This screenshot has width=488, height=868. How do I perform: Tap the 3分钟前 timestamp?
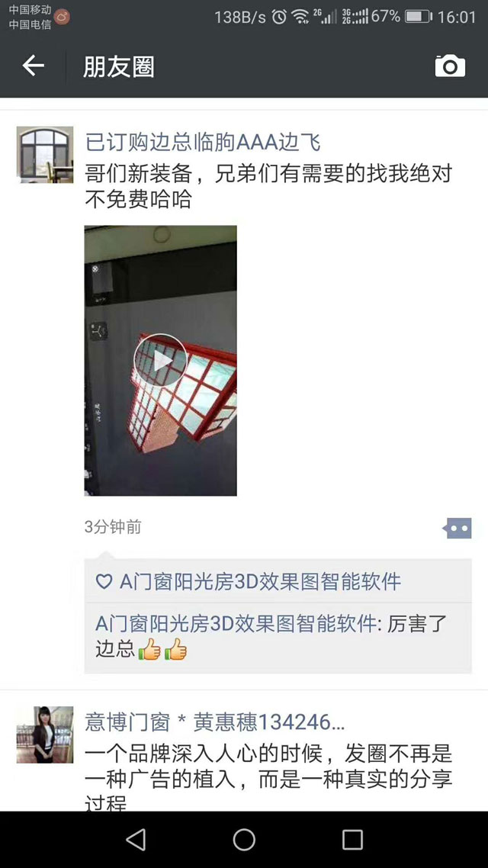click(x=113, y=527)
